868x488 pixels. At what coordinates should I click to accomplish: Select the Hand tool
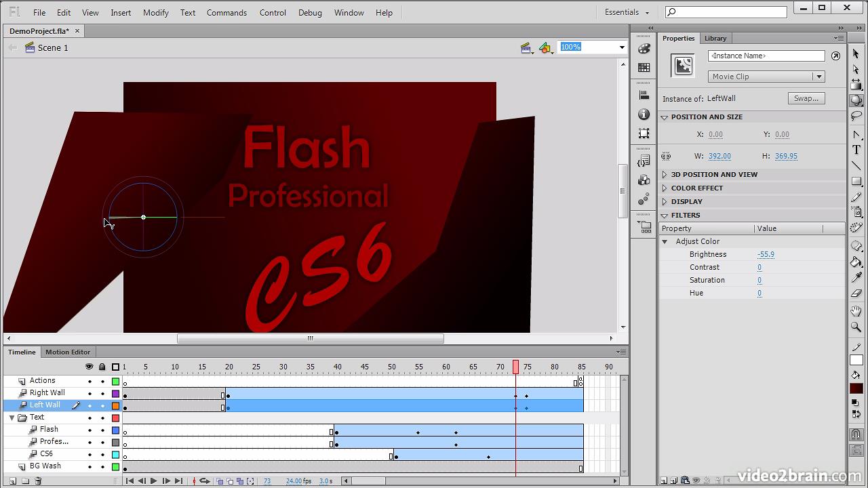[x=856, y=312]
